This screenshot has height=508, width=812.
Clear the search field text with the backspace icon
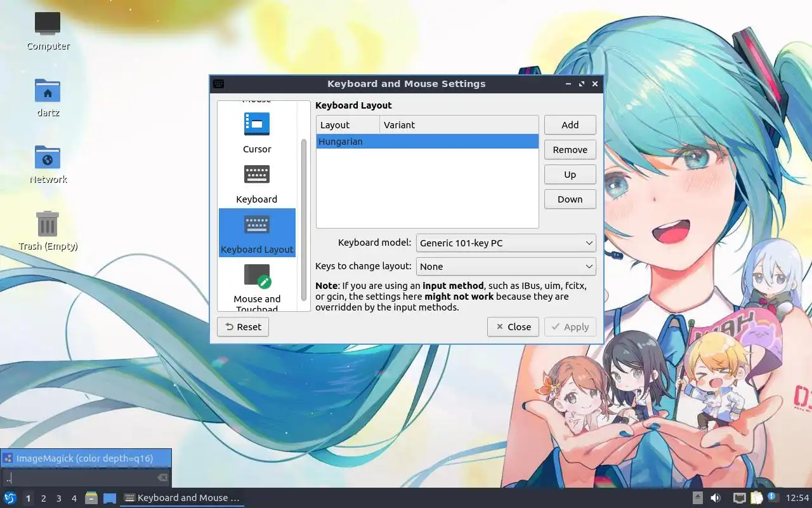tap(162, 478)
